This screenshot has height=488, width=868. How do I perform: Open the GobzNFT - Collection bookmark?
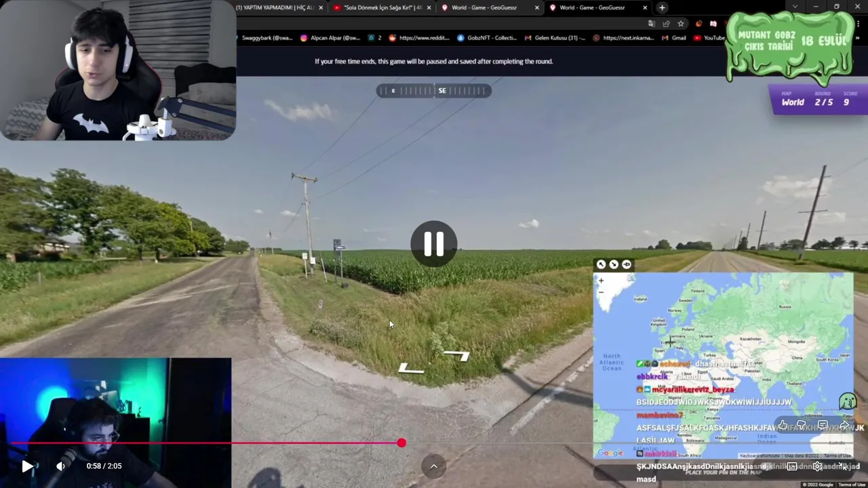488,38
